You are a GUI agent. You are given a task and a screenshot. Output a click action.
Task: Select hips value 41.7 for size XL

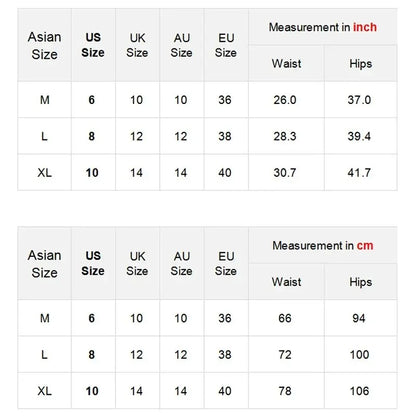tap(359, 172)
